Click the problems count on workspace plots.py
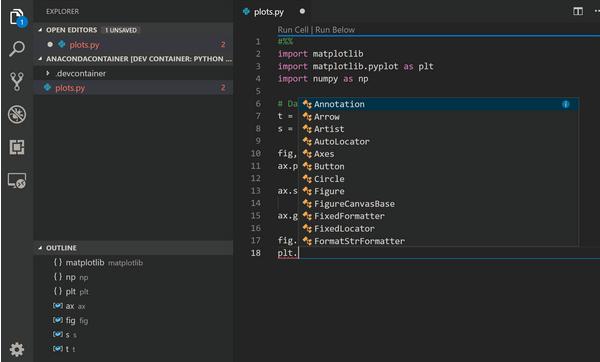 click(x=223, y=88)
